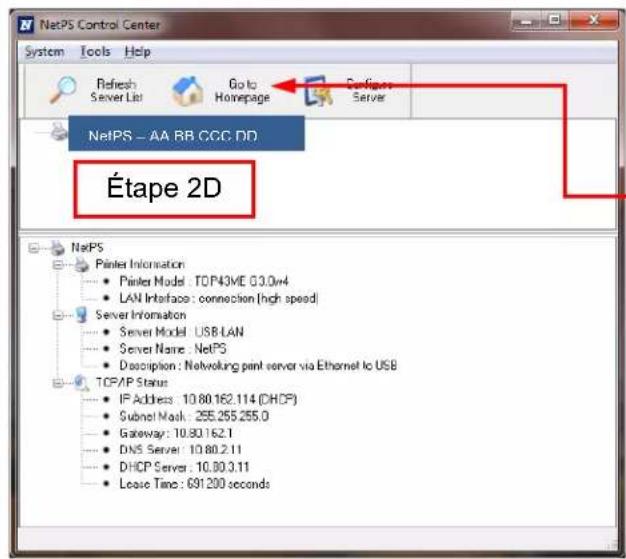Select the LAN Interface connection row
626x559 pixels.
[x=219, y=298]
